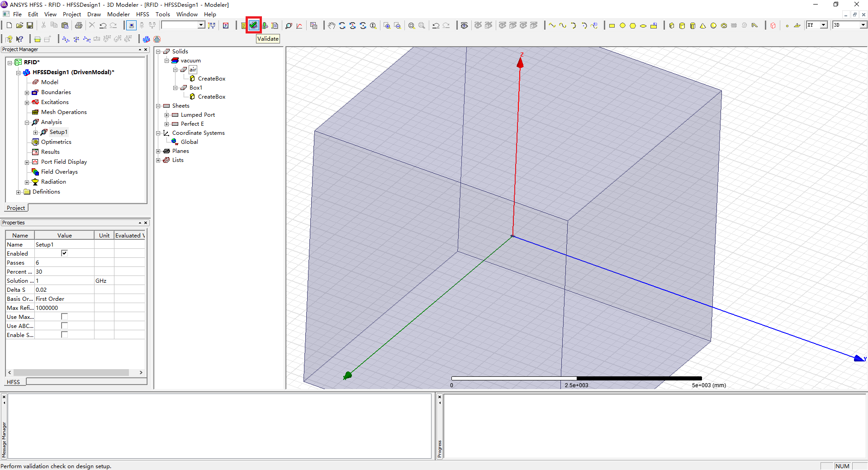This screenshot has height=470, width=868.
Task: Select the Draw Cone tool
Action: [703, 25]
